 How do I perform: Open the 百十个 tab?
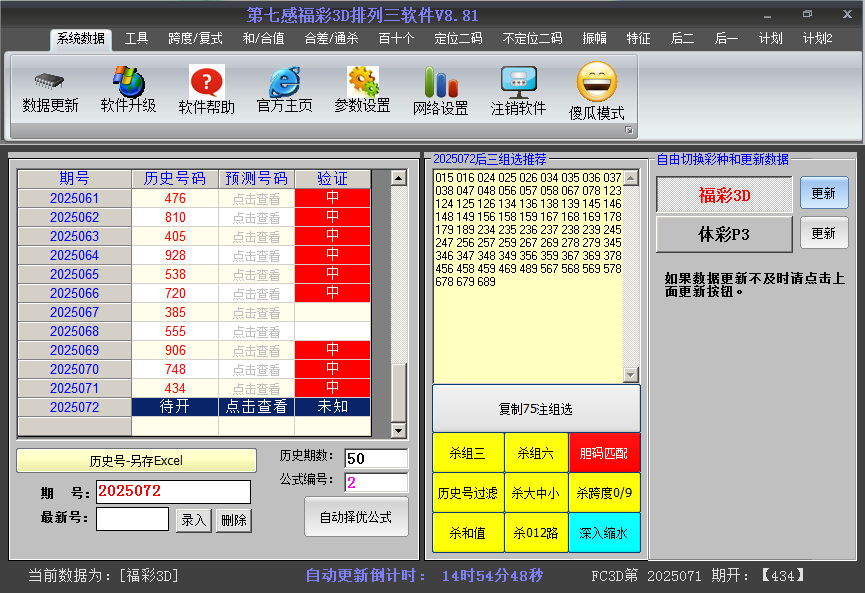point(396,39)
